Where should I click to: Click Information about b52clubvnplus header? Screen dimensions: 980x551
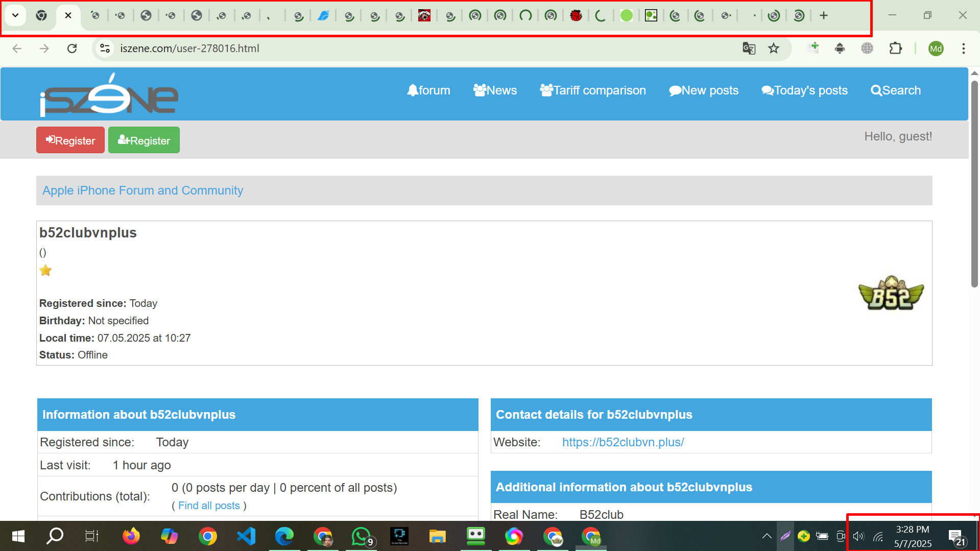(x=257, y=415)
